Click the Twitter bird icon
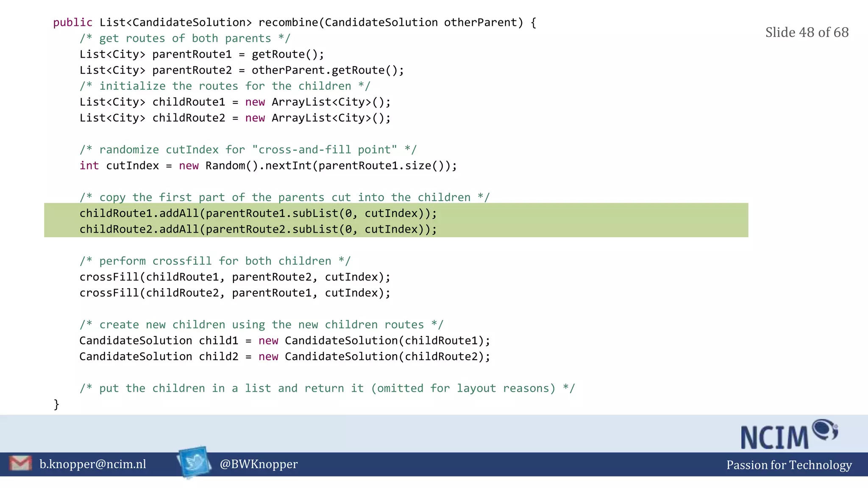Viewport: 868px width, 488px height. pyautogui.click(x=195, y=462)
